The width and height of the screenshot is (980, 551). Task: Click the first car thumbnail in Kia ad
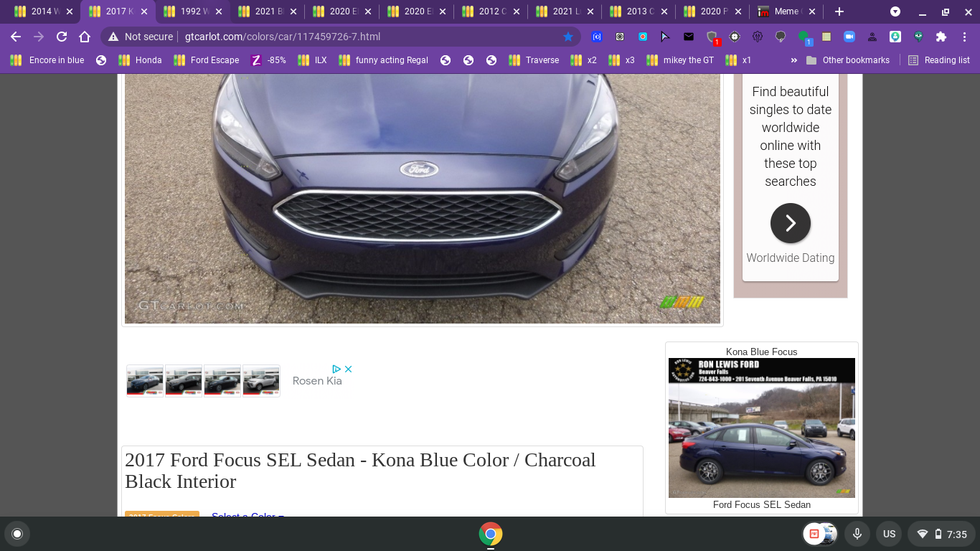[145, 381]
